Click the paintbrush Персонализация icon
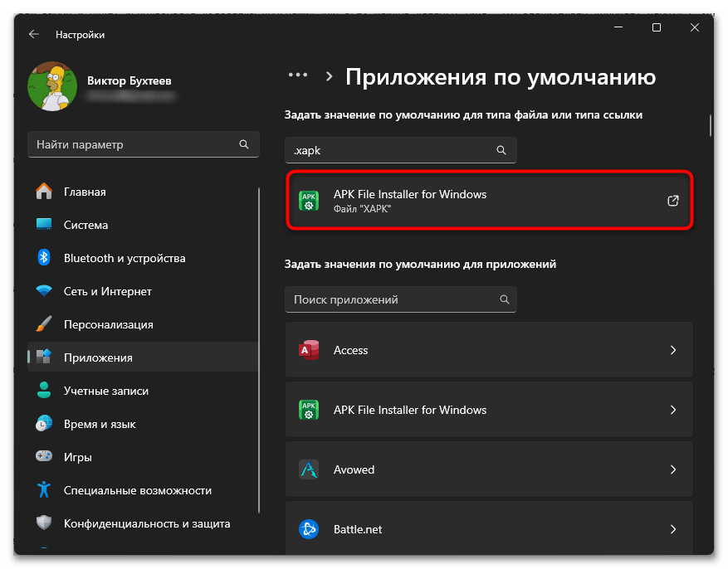 44,324
